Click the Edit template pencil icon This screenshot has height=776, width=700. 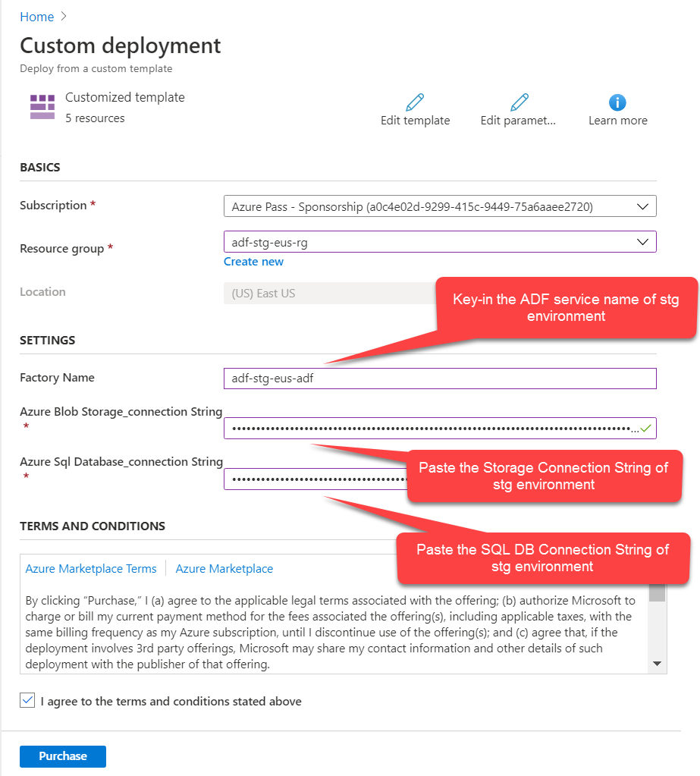pos(415,102)
